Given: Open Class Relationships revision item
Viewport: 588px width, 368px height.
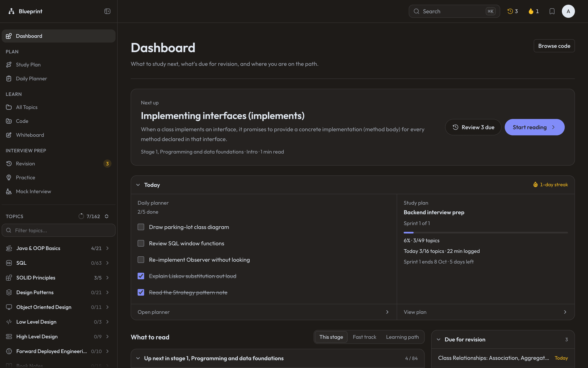Looking at the screenshot, I should point(503,358).
